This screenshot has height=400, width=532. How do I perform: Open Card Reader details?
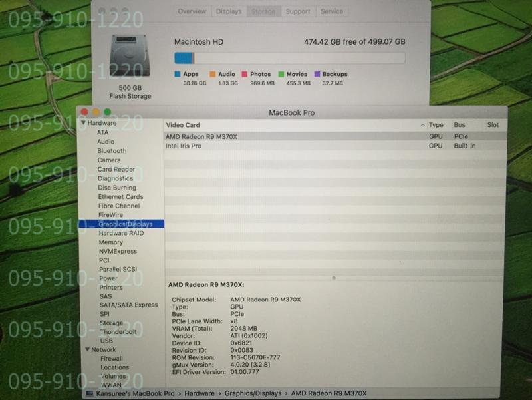click(x=116, y=169)
